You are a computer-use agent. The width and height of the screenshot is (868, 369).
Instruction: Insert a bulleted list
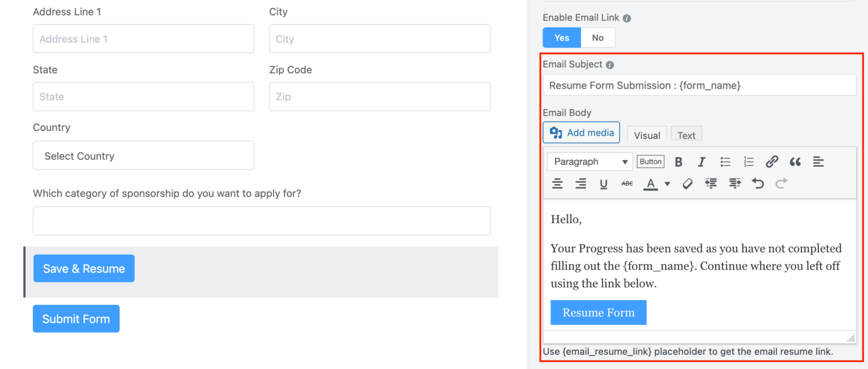(x=726, y=162)
